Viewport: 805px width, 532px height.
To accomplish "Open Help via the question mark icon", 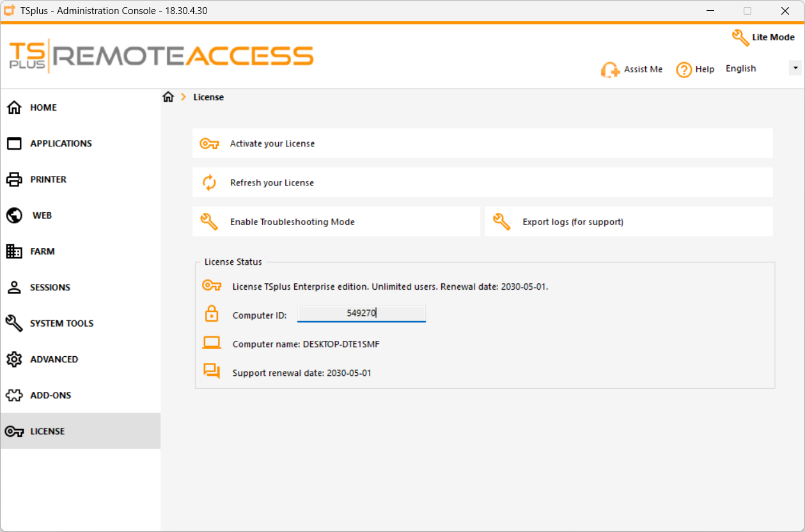I will pos(684,70).
